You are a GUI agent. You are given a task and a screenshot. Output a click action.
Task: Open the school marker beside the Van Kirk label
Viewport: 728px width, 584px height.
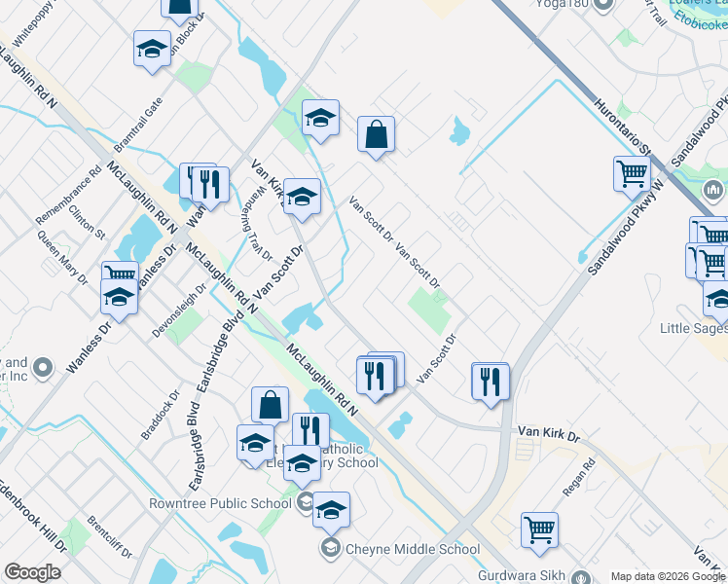tap(303, 199)
